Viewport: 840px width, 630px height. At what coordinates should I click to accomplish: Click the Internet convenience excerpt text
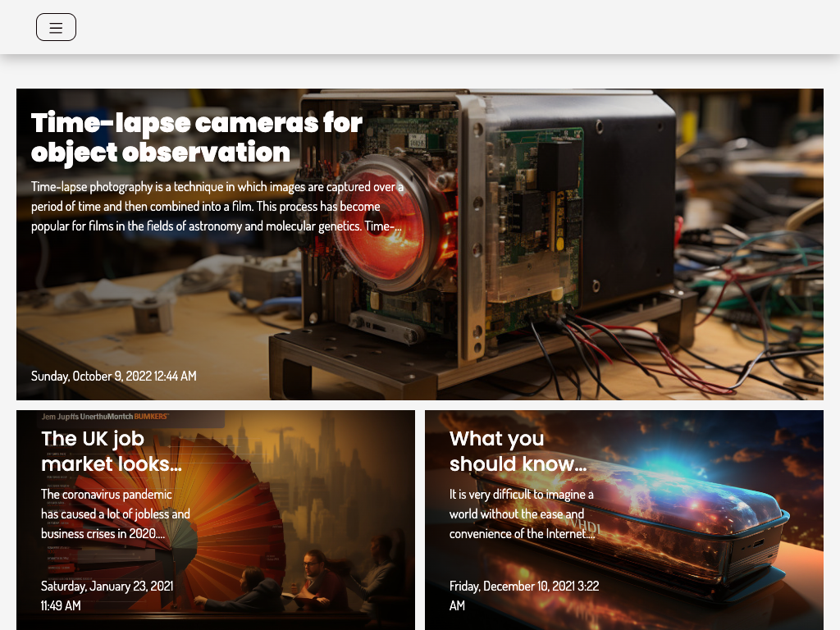(x=522, y=514)
